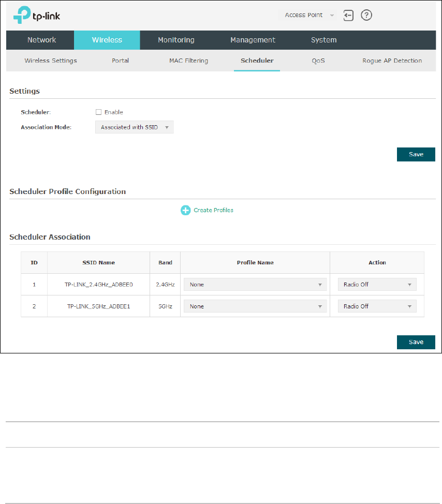The image size is (442, 504).
Task: Open the Rogue AP Detection sub-tab
Action: [392, 61]
